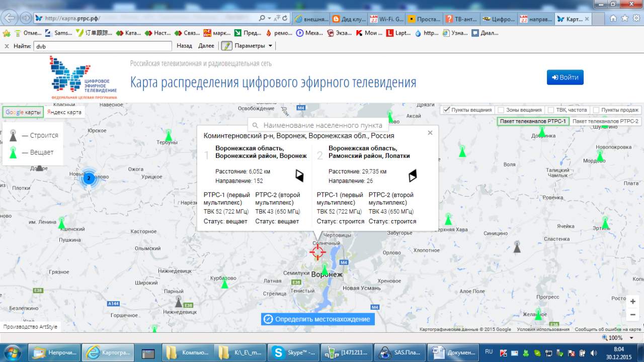
Task: Select 'Пакет телеканалов РТРС-2' tab
Action: point(605,121)
